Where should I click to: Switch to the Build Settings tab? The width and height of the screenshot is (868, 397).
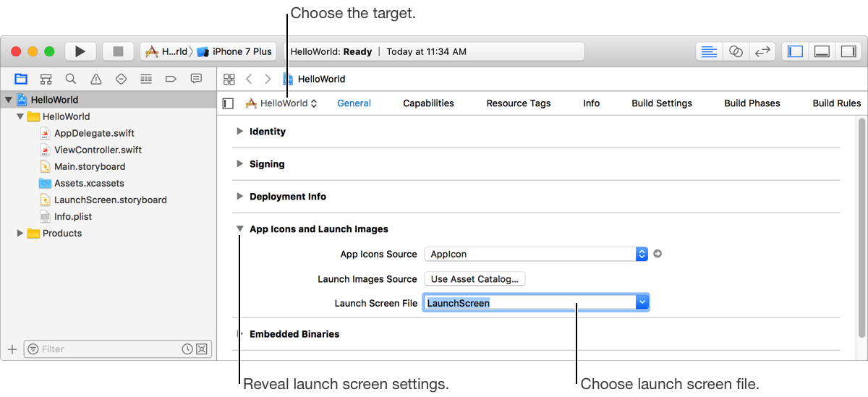pyautogui.click(x=662, y=103)
